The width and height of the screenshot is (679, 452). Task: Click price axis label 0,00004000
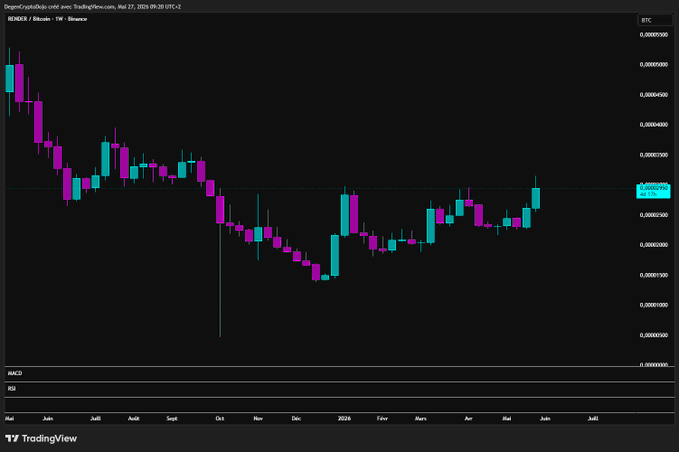(653, 125)
